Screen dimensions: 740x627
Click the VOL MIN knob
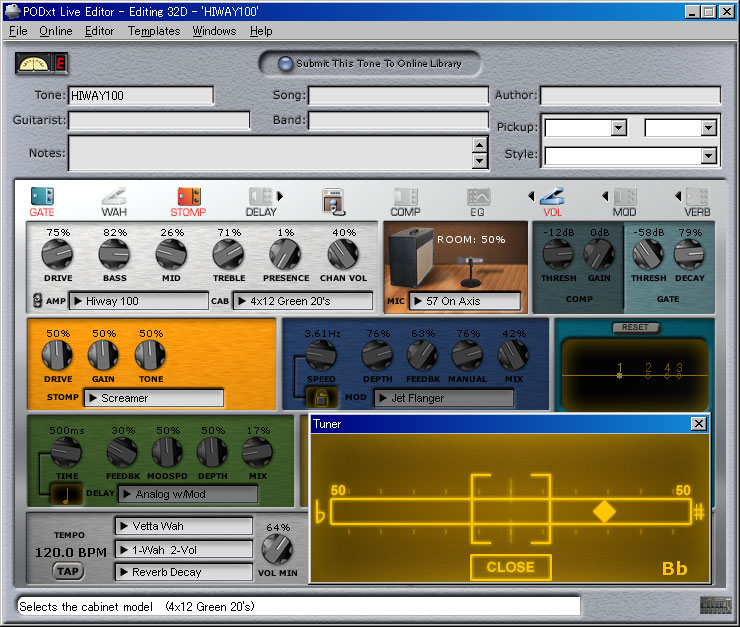coord(277,550)
